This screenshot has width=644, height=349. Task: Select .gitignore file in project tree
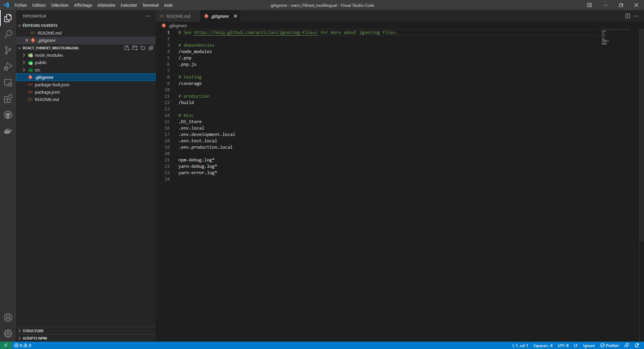(x=86, y=78)
